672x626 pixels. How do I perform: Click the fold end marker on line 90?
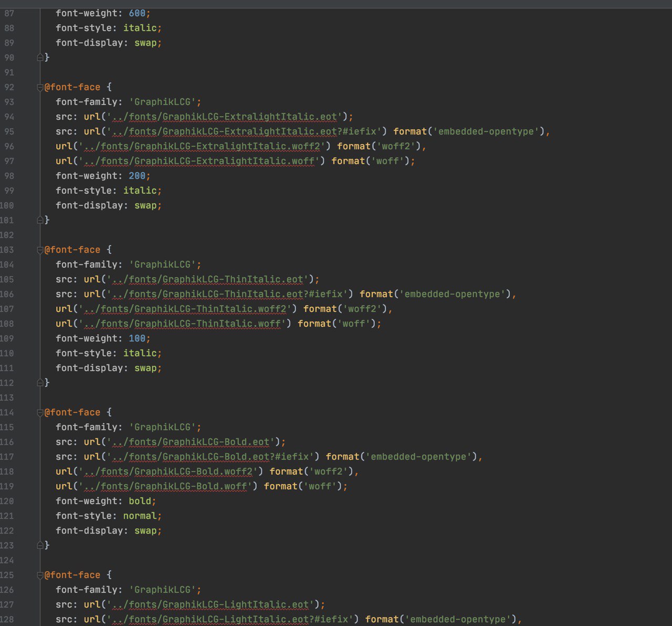(x=40, y=57)
